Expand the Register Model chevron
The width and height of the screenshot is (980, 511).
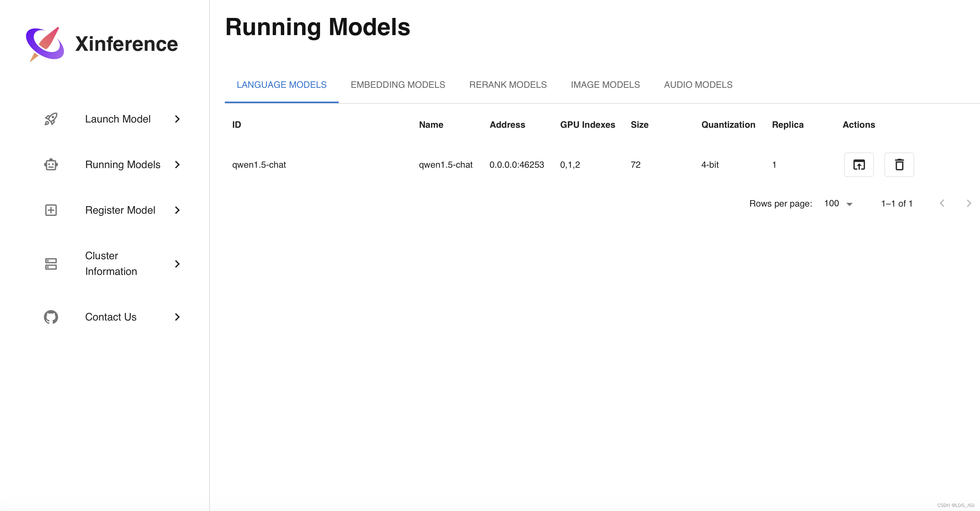point(177,210)
